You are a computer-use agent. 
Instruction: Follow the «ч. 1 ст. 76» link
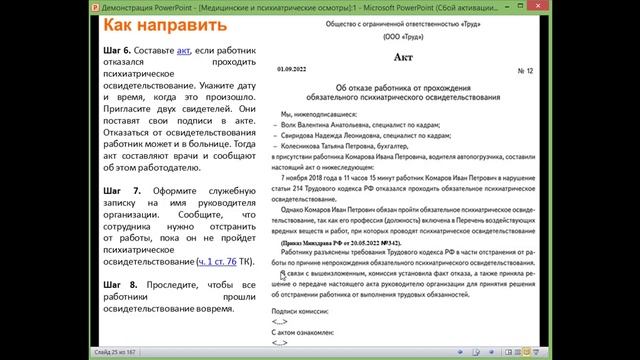(218, 262)
